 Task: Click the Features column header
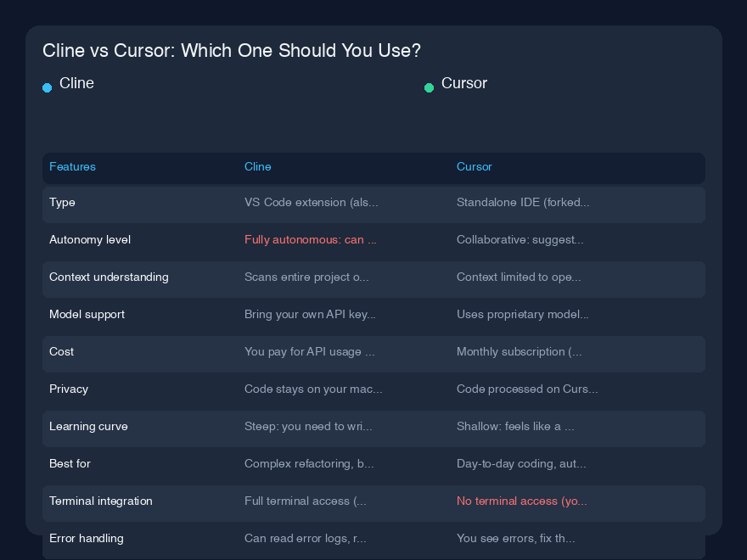72,166
